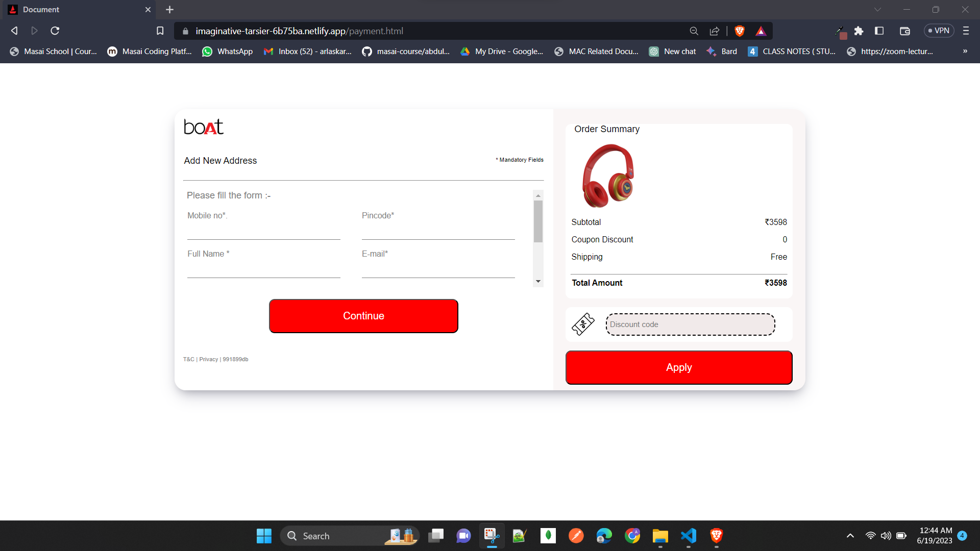Toggle the VPN button
Viewport: 980px width, 551px height.
[x=939, y=31]
